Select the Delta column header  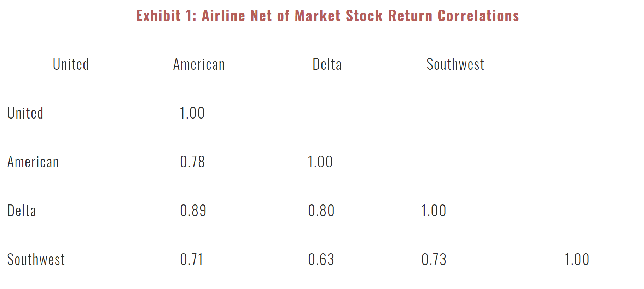click(327, 64)
